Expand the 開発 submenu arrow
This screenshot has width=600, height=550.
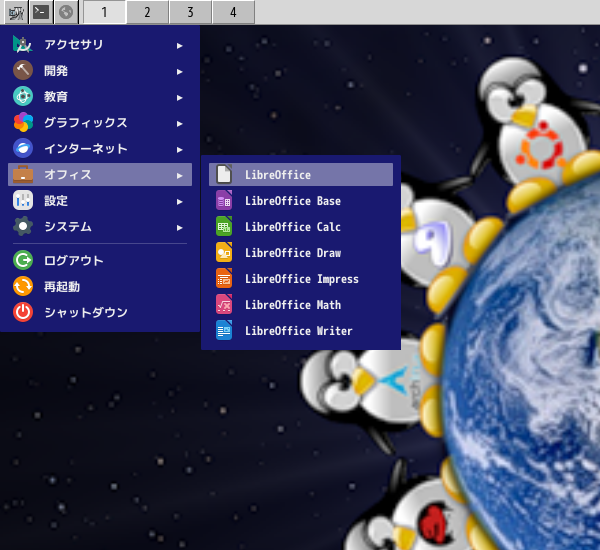[179, 72]
